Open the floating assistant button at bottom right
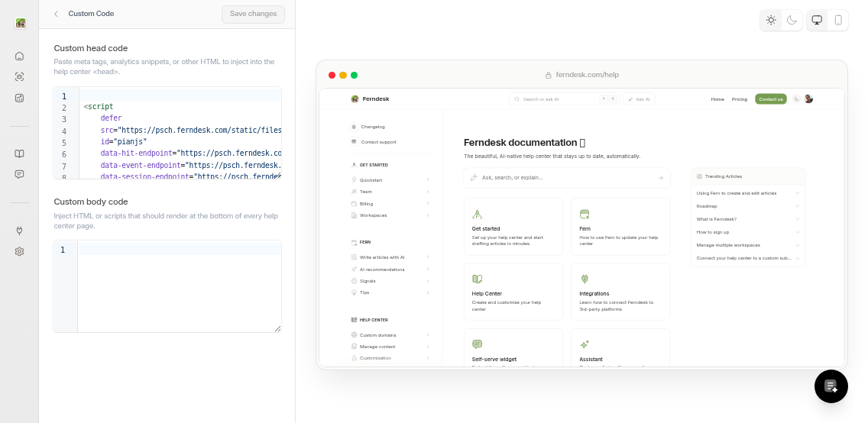The image size is (868, 423). coord(831,386)
